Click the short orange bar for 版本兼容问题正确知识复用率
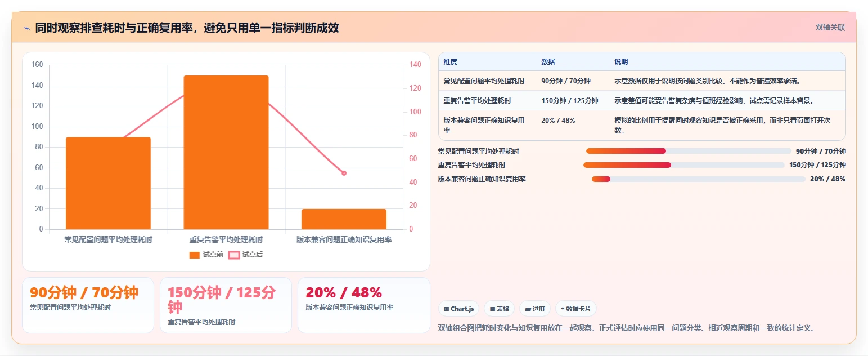This screenshot has height=356, width=868. (344, 219)
